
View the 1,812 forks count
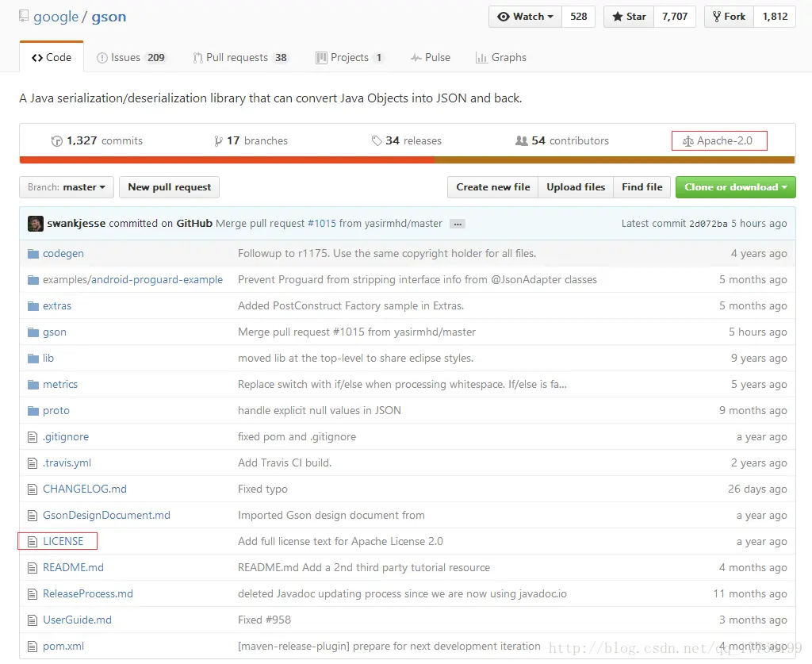point(775,17)
